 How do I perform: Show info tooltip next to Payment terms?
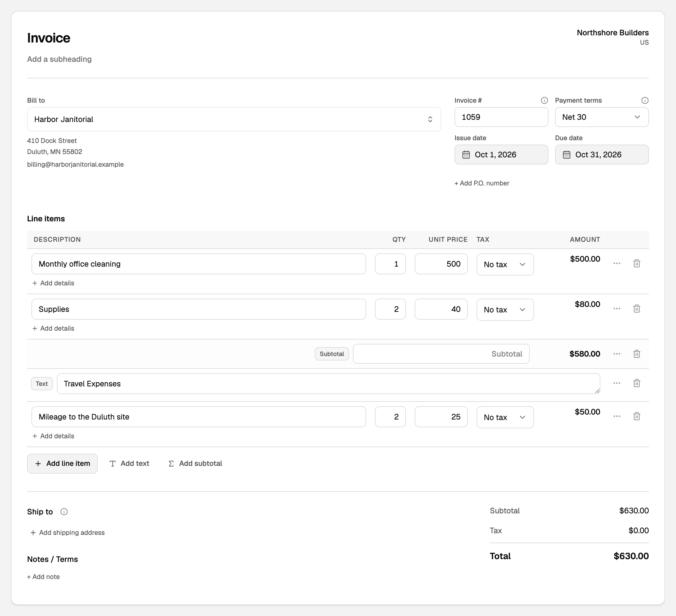(x=645, y=100)
